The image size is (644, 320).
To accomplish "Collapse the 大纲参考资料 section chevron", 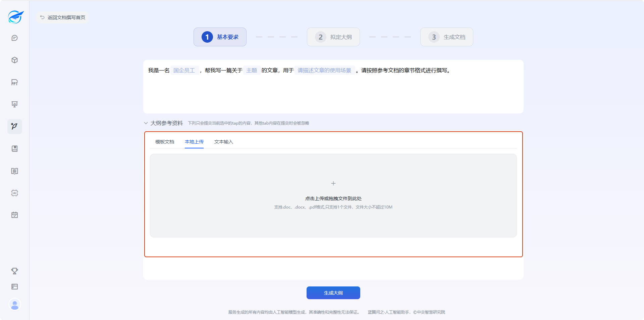I will (146, 123).
